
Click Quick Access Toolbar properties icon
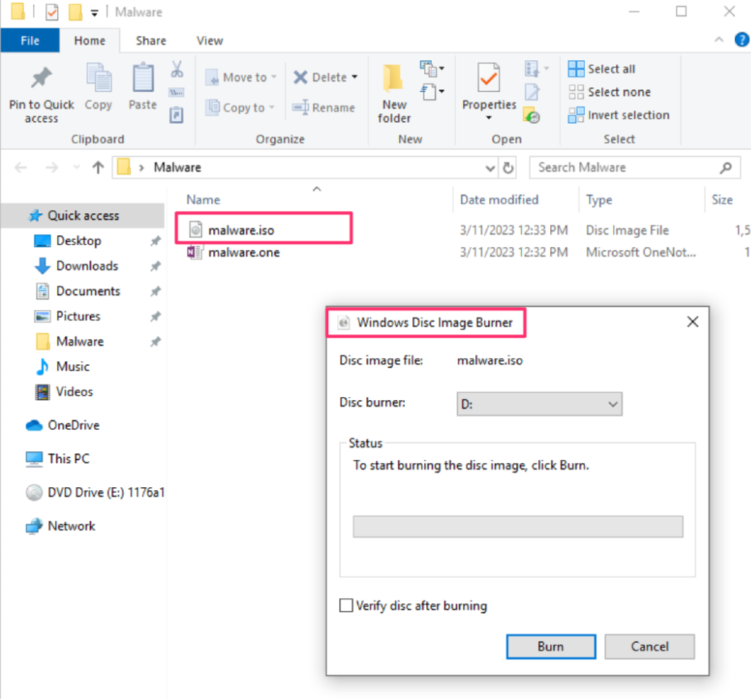coord(52,12)
